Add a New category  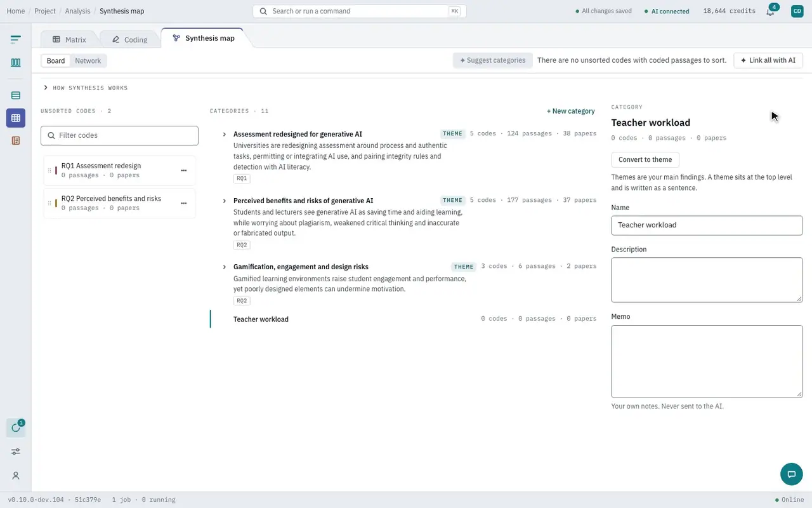[571, 111]
